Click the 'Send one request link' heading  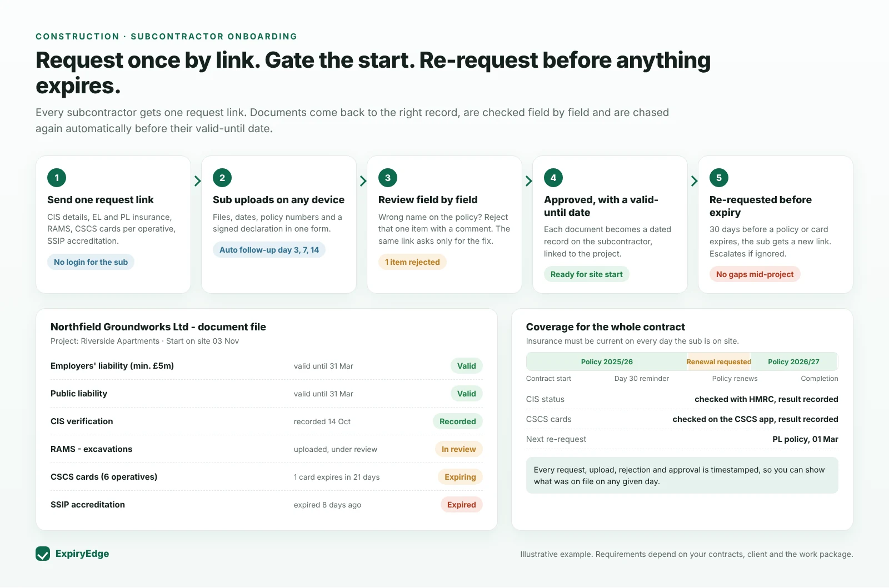click(x=101, y=200)
